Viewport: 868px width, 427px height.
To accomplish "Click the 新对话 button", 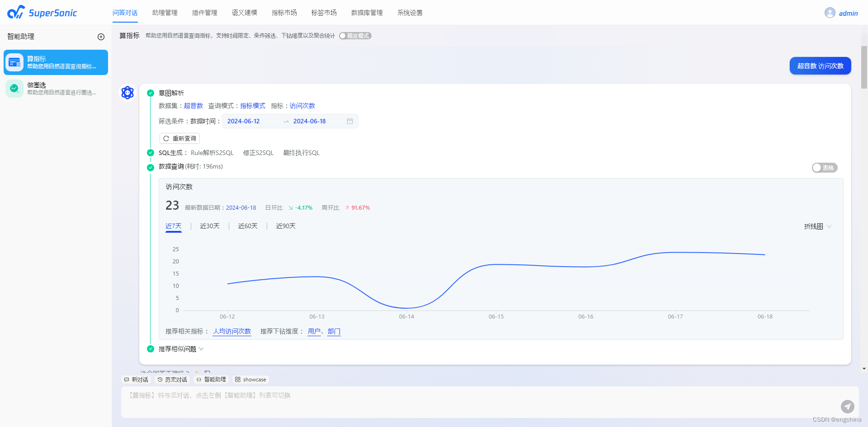I will coord(136,380).
